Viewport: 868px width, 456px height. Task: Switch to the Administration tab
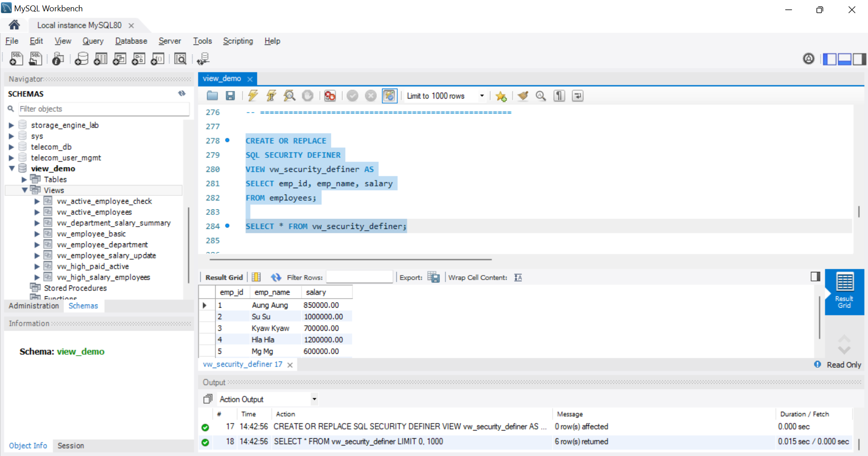[34, 306]
